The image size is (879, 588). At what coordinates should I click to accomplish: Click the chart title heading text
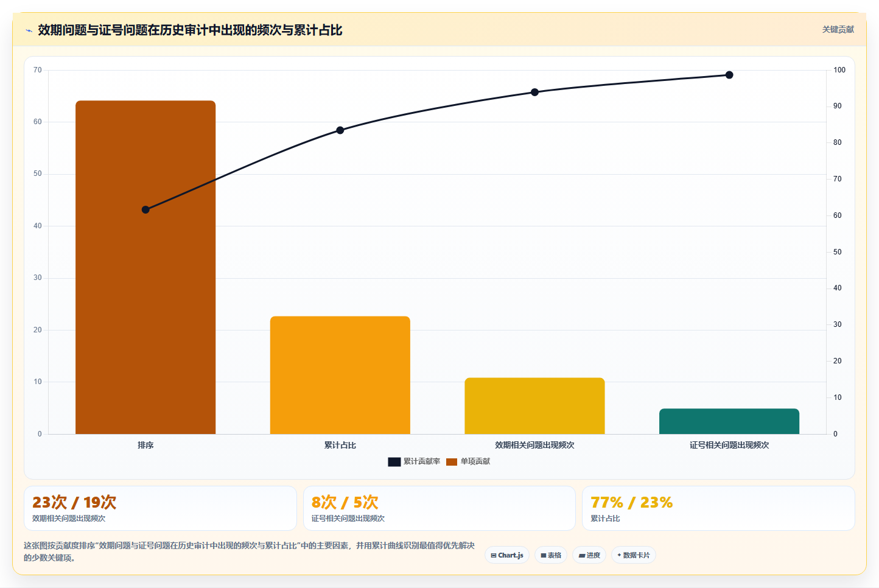point(190,30)
